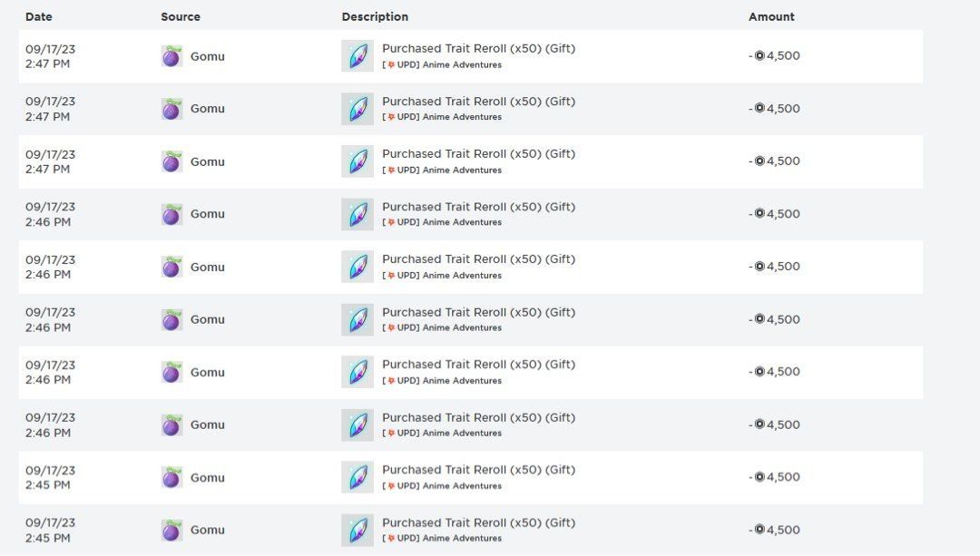980x556 pixels.
Task: Select the Description column header
Action: 375,16
